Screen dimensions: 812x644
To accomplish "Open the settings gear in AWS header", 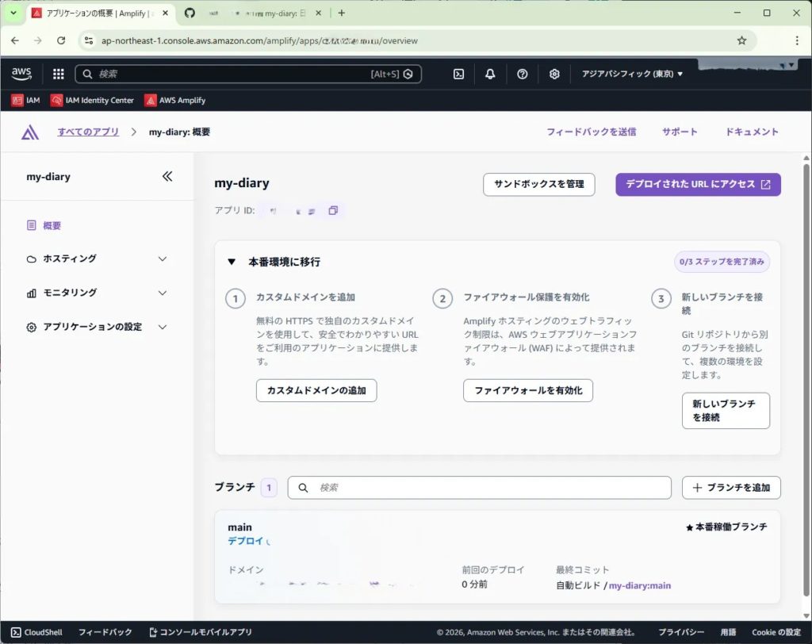I will 554,74.
